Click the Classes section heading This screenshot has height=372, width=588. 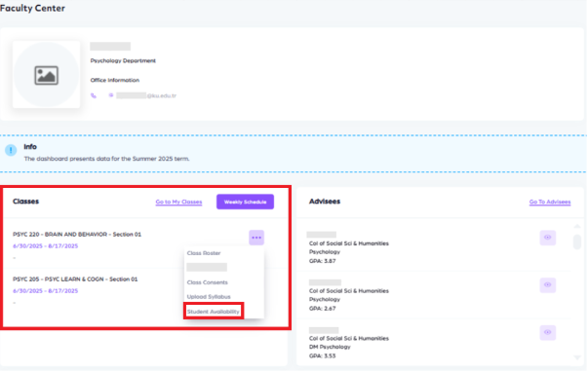[26, 202]
